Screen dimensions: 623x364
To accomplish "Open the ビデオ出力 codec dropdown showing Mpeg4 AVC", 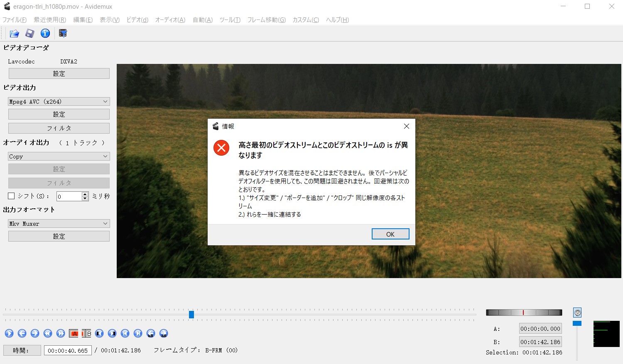I will (x=59, y=101).
